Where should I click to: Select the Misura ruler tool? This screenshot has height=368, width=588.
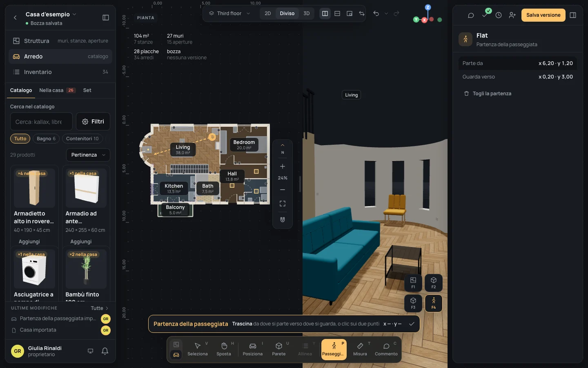[x=360, y=349]
